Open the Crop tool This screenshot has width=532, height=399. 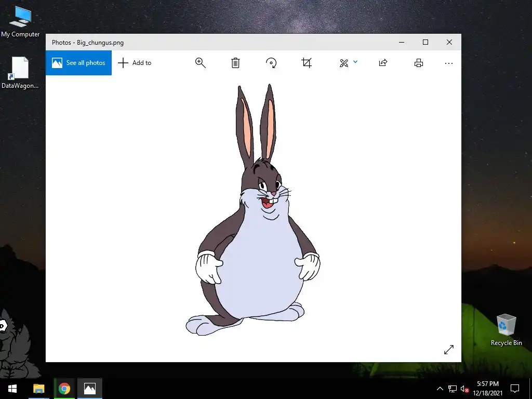click(307, 63)
